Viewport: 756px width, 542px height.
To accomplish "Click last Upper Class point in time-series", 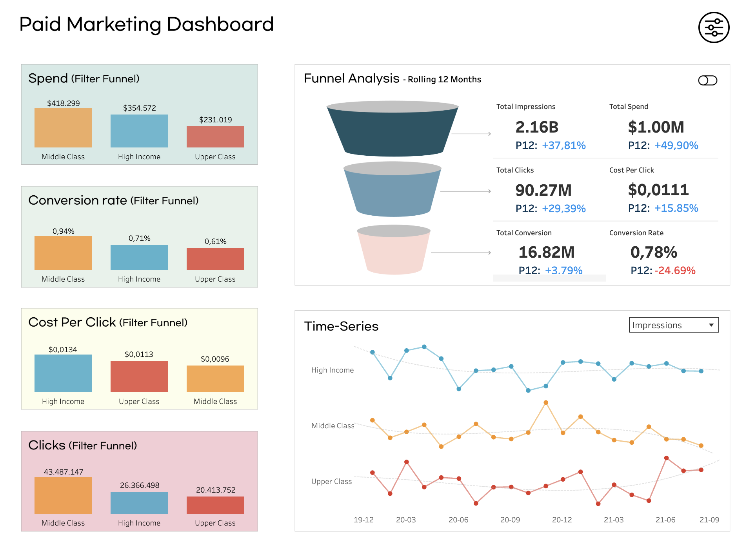I will (701, 470).
